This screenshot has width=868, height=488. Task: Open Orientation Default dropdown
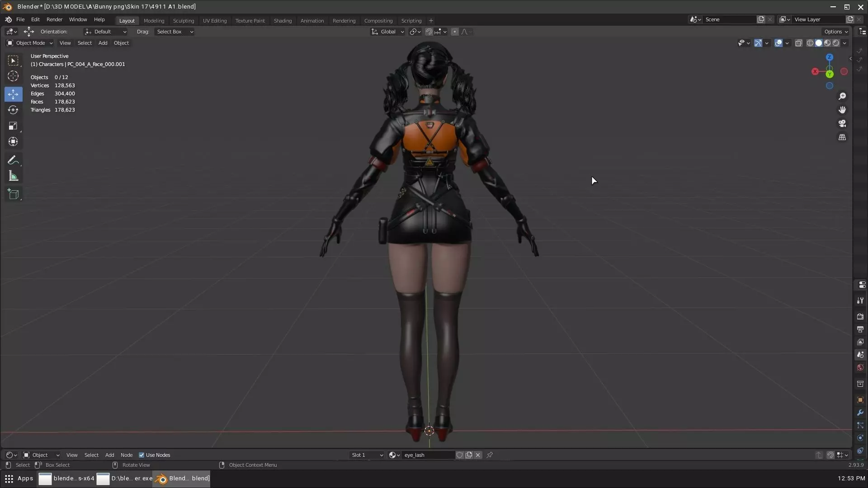pyautogui.click(x=105, y=32)
